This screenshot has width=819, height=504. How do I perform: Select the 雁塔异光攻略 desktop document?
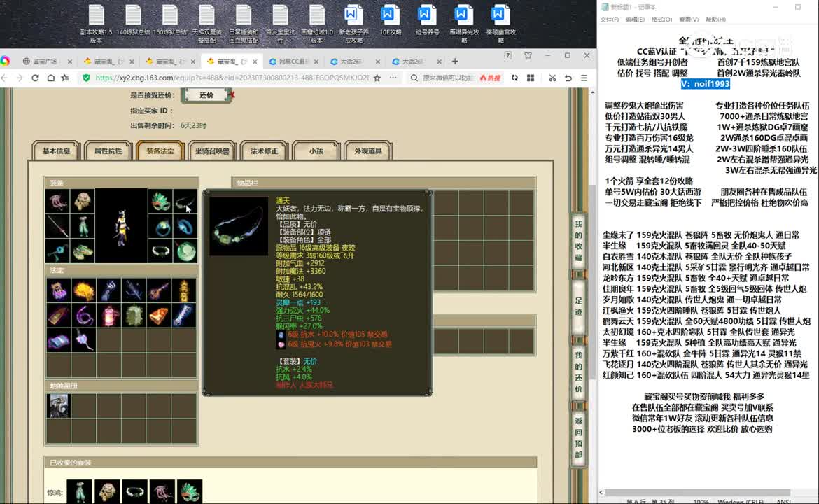(x=464, y=24)
